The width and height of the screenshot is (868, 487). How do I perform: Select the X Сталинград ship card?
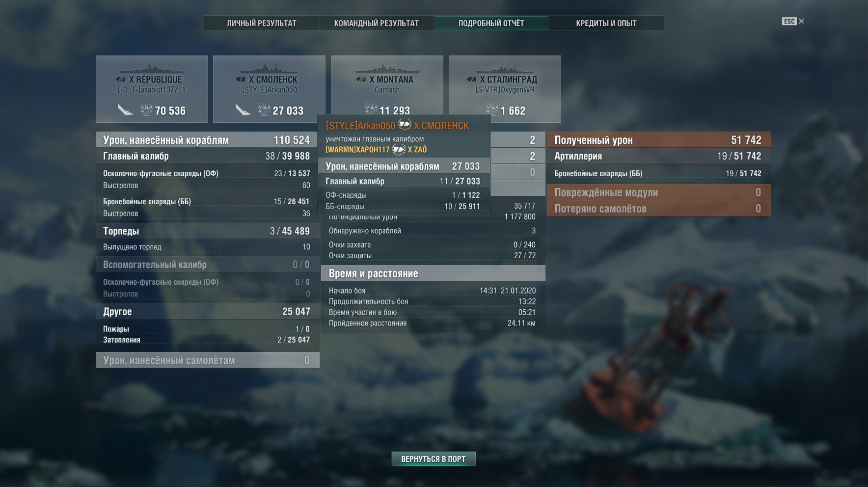(505, 89)
